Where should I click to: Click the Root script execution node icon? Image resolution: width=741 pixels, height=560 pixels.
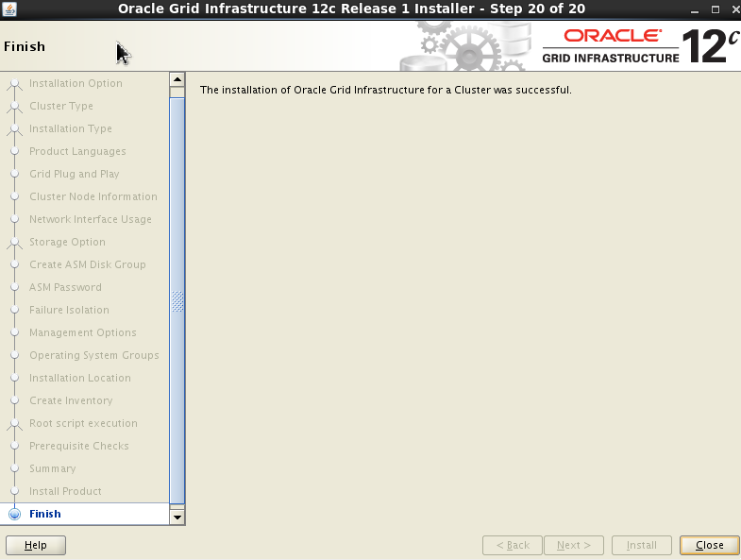[15, 424]
